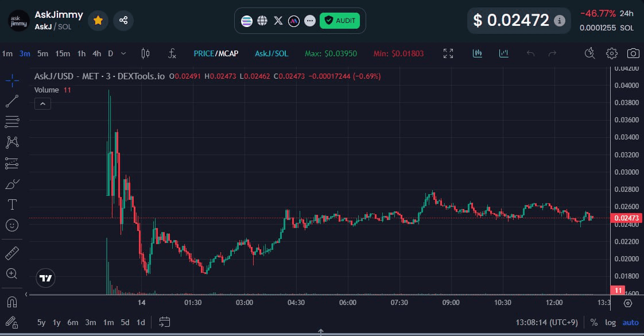Click the share icon beside the star

pyautogui.click(x=123, y=20)
